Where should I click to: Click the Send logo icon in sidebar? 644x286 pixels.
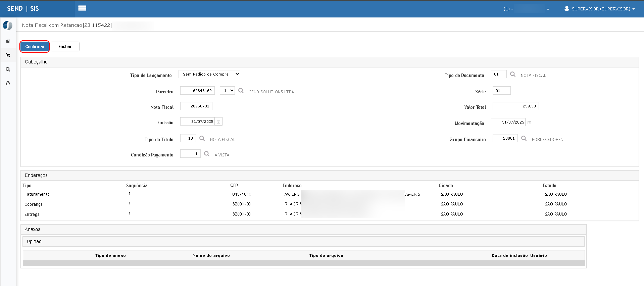coord(8,26)
